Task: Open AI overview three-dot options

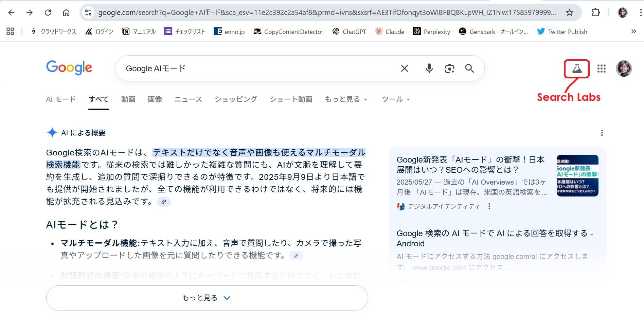Action: [x=602, y=133]
